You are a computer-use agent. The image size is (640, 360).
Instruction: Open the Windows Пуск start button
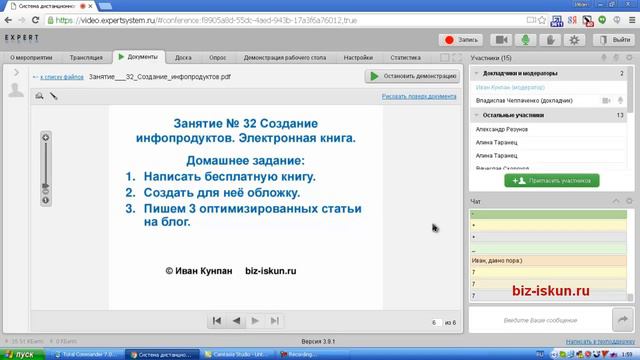22,354
